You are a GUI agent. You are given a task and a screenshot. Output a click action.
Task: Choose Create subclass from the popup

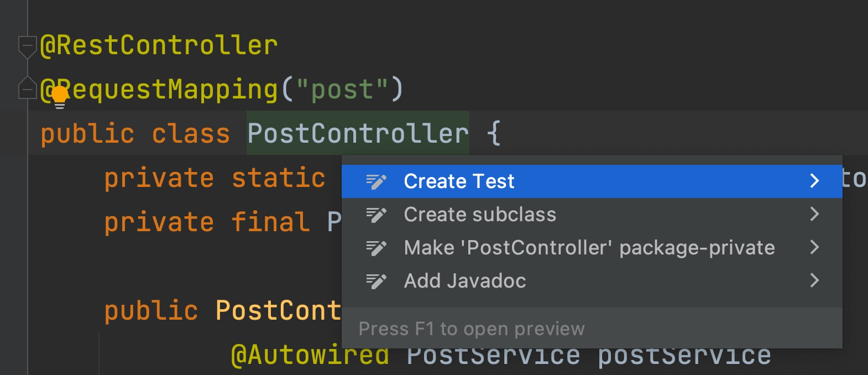[480, 215]
